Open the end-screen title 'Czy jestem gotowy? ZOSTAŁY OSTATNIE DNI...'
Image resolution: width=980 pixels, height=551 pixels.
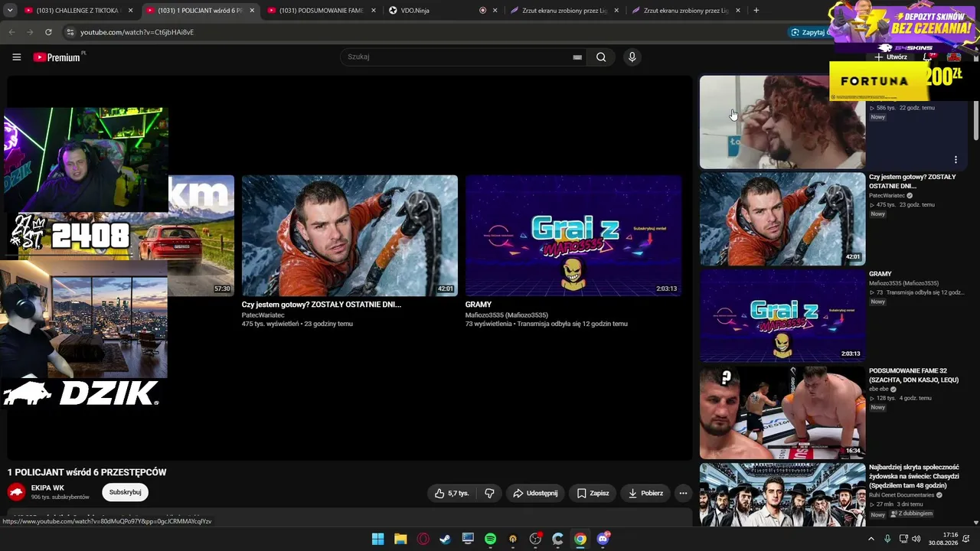click(322, 305)
